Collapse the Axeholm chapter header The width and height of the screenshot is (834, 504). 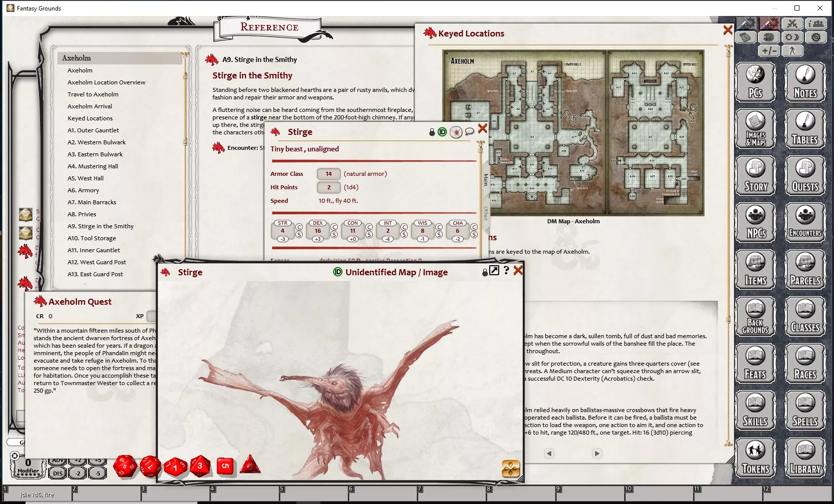[119, 58]
